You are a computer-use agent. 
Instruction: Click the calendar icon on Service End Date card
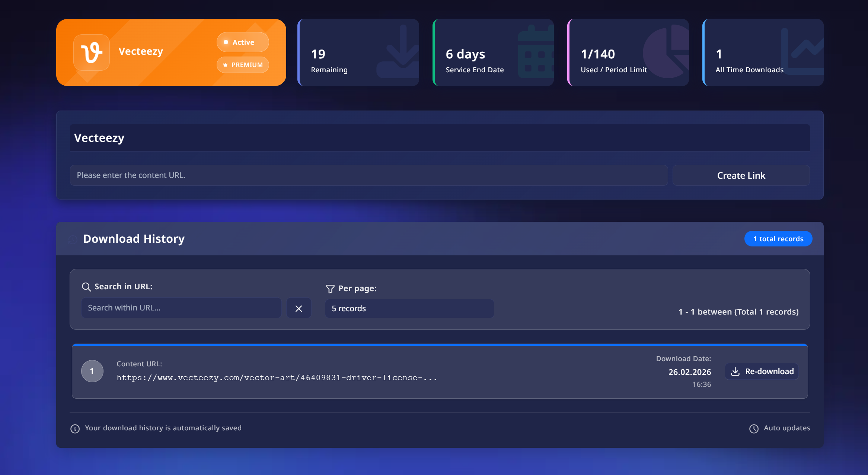[535, 53]
